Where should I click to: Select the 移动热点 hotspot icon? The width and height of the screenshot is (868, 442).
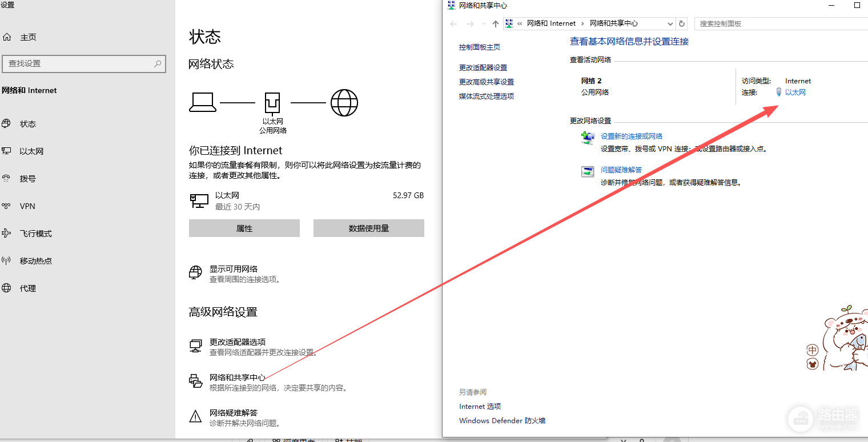7,261
